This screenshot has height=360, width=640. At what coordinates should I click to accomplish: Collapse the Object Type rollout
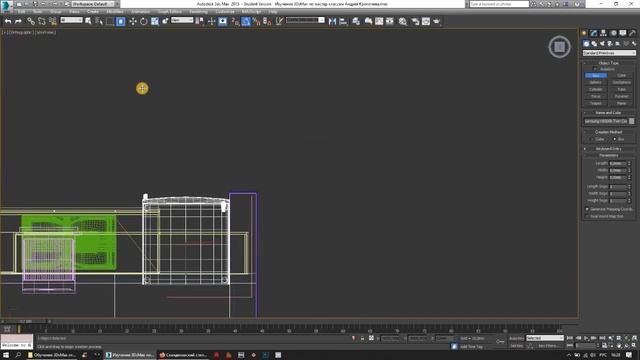tap(609, 63)
